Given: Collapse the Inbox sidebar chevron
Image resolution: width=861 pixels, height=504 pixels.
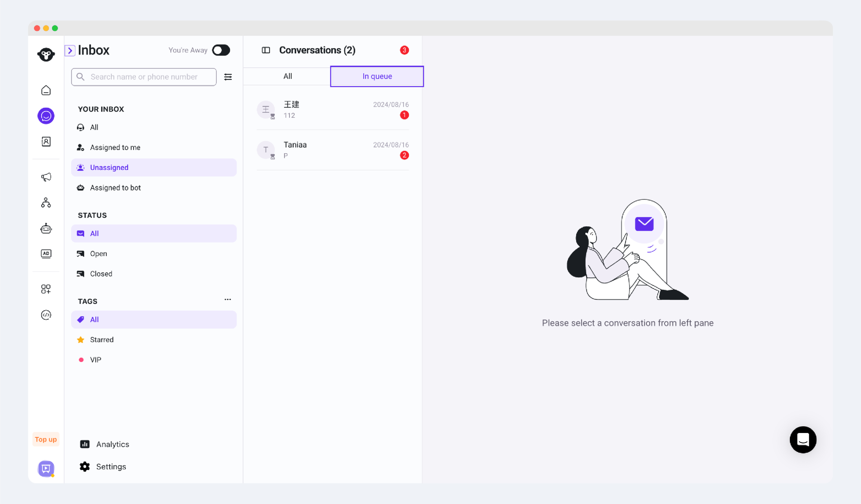Looking at the screenshot, I should (x=70, y=50).
